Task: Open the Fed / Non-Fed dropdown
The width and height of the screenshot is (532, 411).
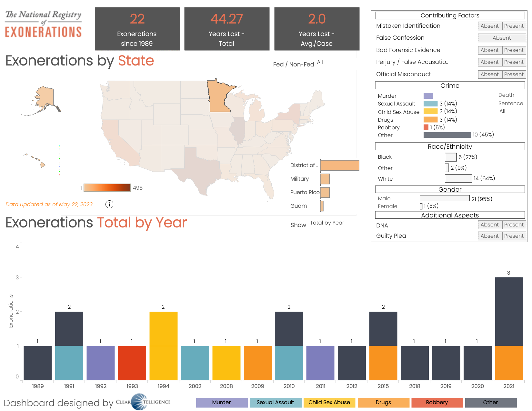Action: coord(320,62)
